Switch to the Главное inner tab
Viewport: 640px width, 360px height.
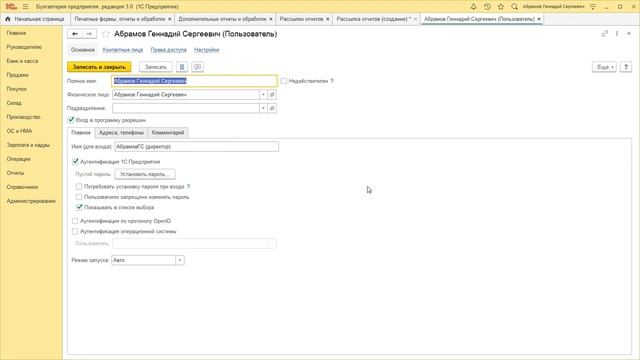pos(81,133)
